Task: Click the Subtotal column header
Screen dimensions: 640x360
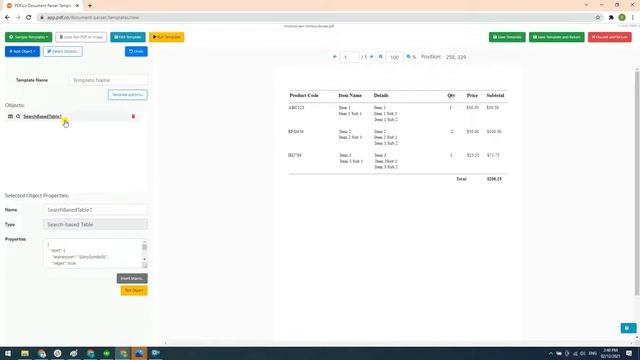Action: tap(495, 95)
